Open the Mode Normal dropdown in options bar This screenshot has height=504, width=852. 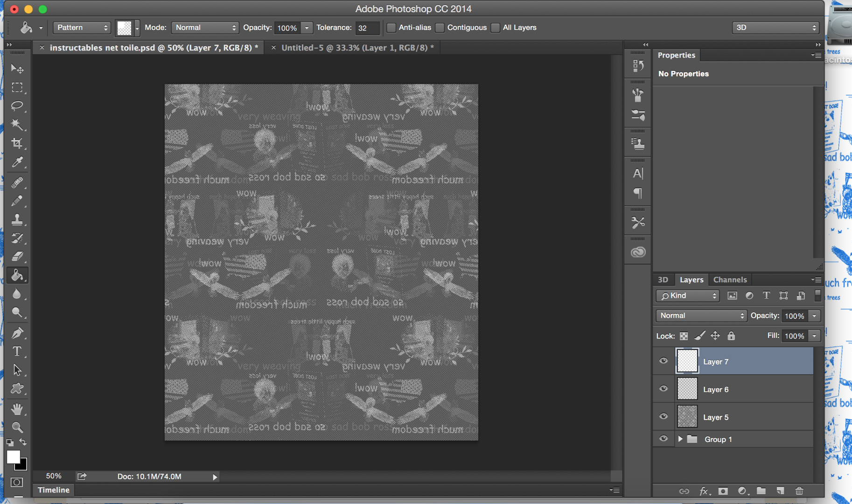pyautogui.click(x=205, y=28)
